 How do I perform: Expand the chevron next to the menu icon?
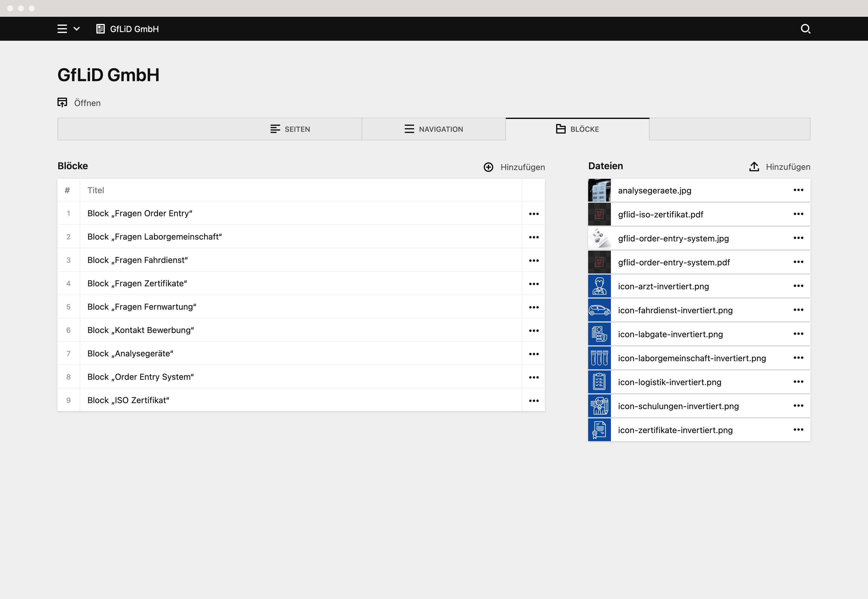(77, 29)
